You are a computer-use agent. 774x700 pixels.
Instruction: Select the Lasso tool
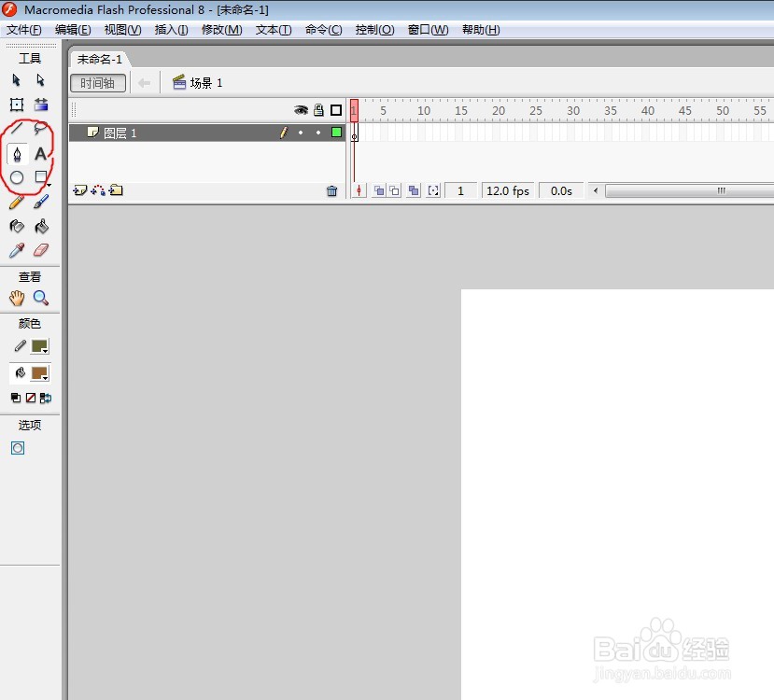coord(40,129)
